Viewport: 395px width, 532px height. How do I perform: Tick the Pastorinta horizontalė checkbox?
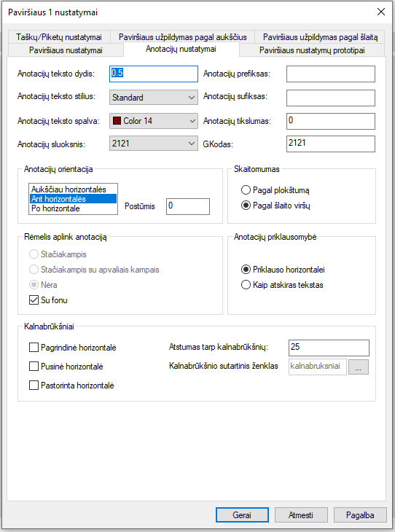tap(34, 386)
